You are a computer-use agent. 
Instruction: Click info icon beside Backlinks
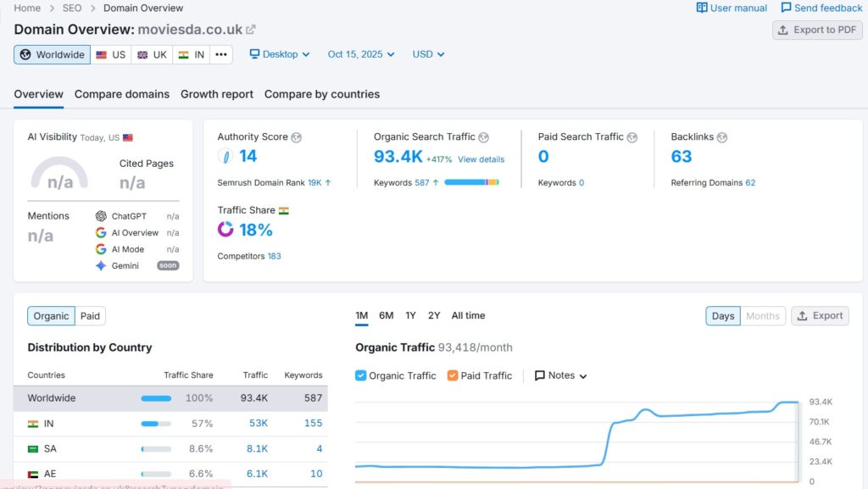point(722,137)
